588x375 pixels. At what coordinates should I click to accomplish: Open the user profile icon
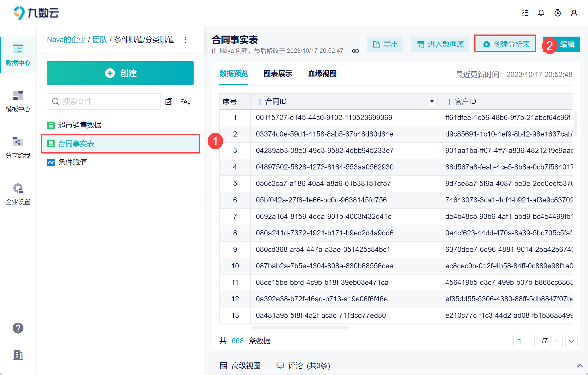coord(574,13)
